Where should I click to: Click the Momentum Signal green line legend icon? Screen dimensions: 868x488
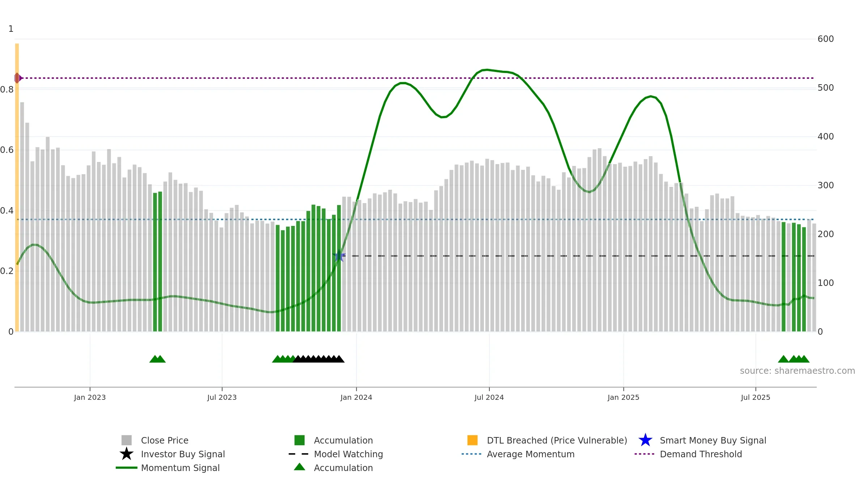click(x=127, y=468)
